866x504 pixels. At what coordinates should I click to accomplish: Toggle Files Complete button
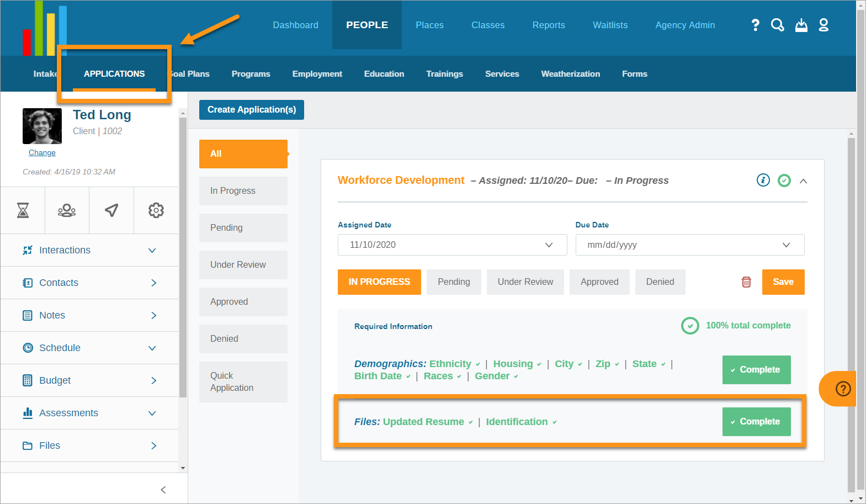pyautogui.click(x=756, y=422)
